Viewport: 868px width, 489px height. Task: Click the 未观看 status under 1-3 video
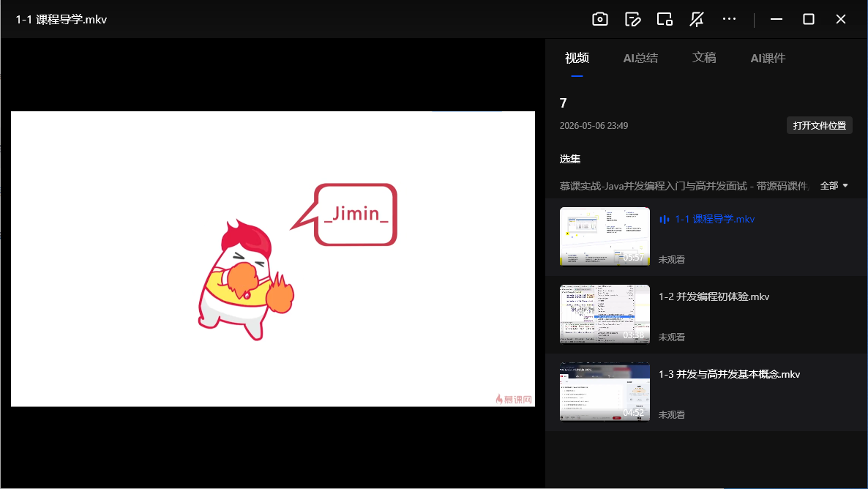(x=671, y=415)
